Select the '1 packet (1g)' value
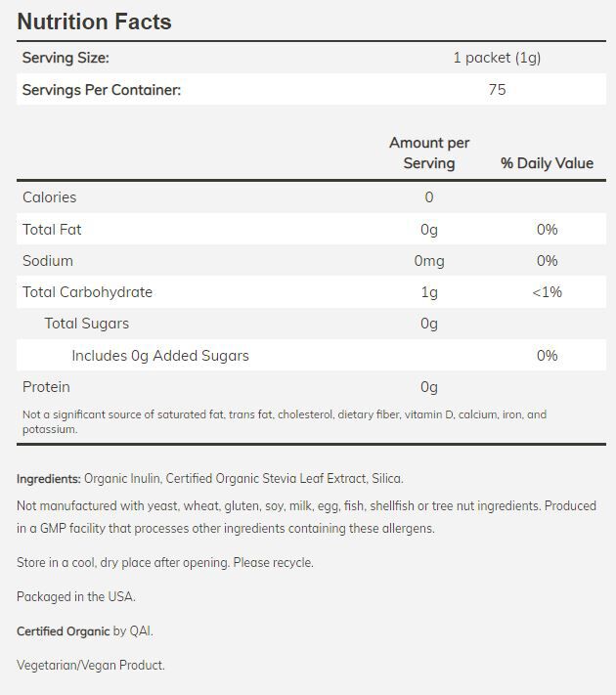This screenshot has height=695, width=616. point(497,58)
